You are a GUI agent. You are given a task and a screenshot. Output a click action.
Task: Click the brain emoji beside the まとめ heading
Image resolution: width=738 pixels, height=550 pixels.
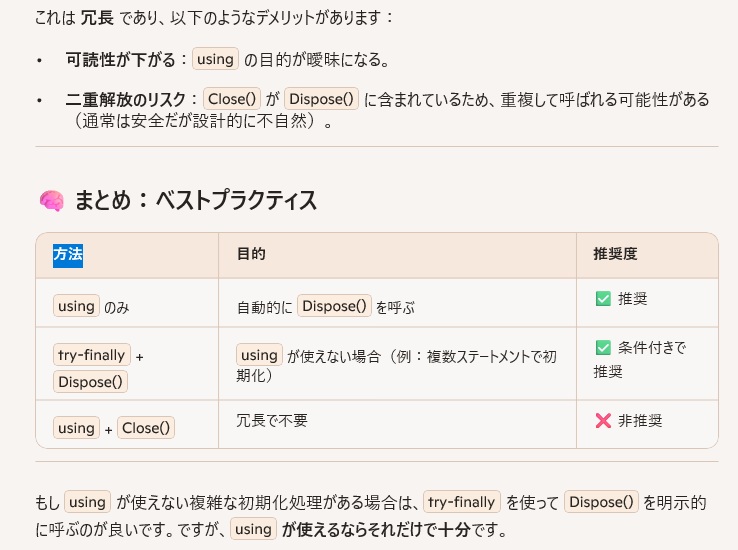tap(51, 201)
